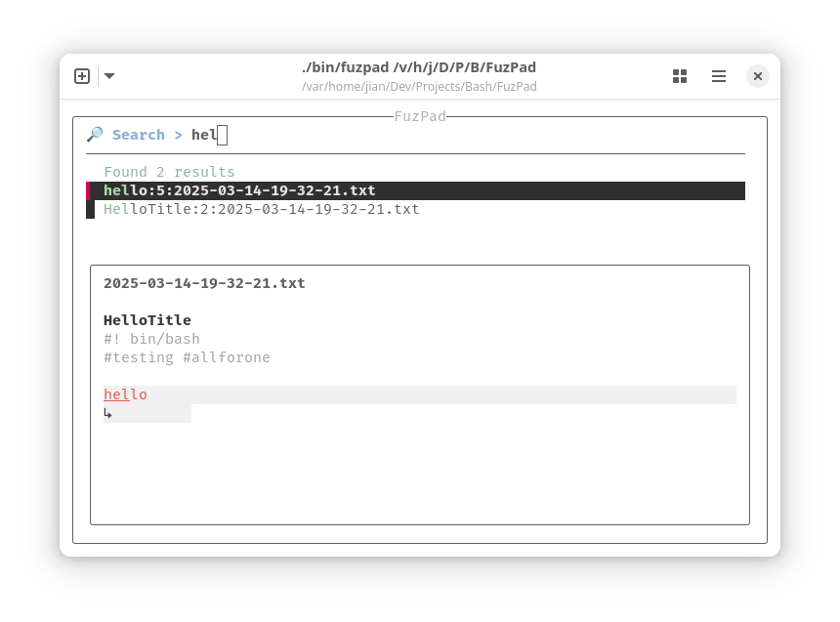The height and width of the screenshot is (622, 840).
Task: Click the HelloTitle heading in preview
Action: click(147, 320)
